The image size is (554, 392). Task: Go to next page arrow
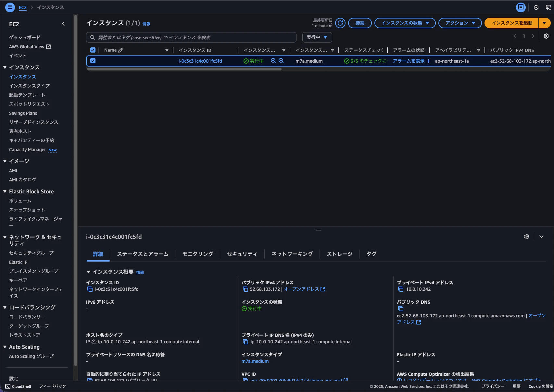click(x=533, y=36)
